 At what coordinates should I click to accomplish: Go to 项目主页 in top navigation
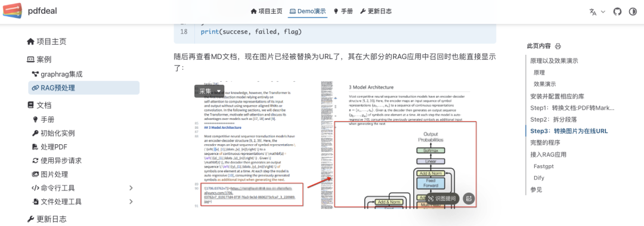(x=267, y=11)
